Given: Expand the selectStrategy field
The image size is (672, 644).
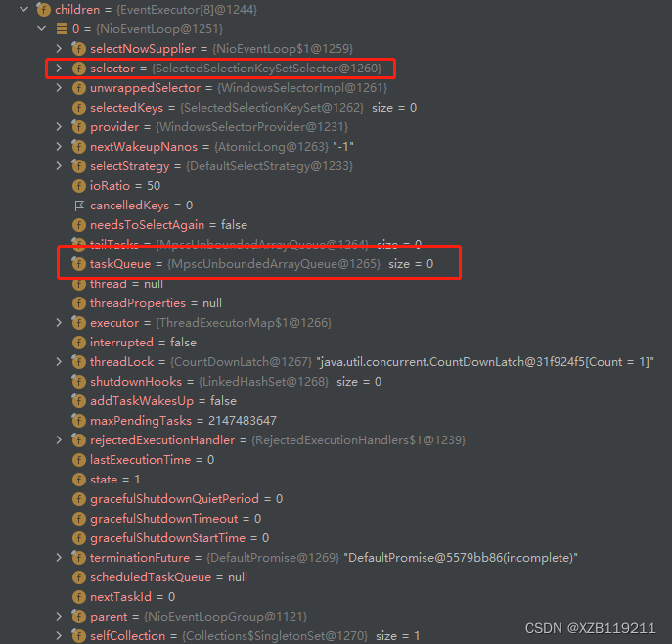Looking at the screenshot, I should (59, 166).
